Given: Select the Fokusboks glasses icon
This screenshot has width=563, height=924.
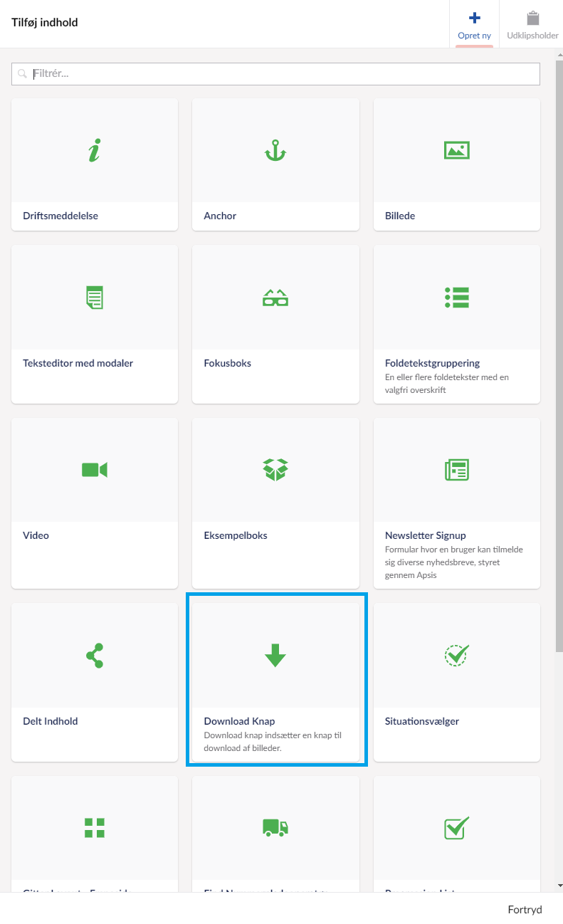Looking at the screenshot, I should pyautogui.click(x=275, y=298).
